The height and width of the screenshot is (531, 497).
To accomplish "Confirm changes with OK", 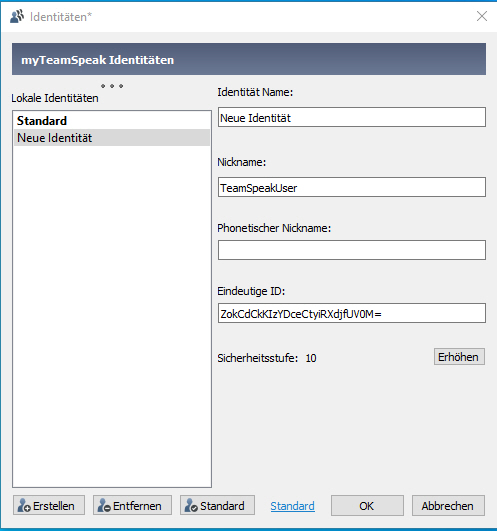I will pos(367,505).
